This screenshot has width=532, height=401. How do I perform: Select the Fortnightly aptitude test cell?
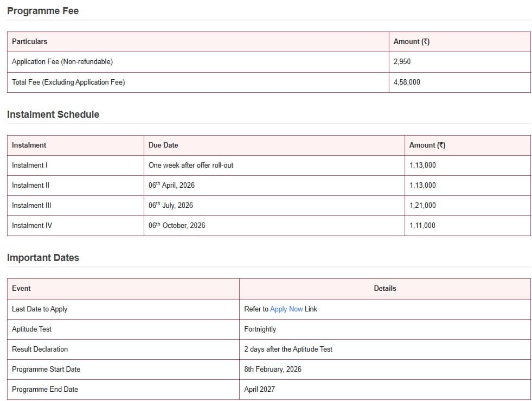(x=260, y=329)
